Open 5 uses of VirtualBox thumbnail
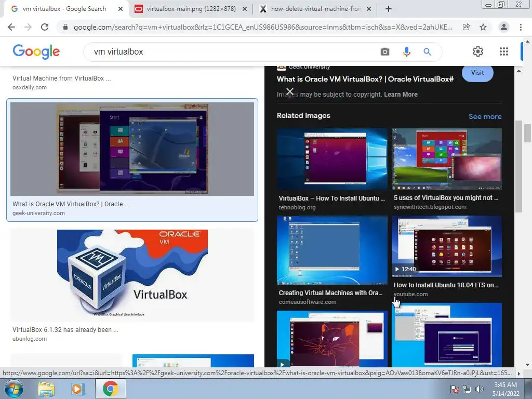Image resolution: width=532 pixels, height=399 pixels. pyautogui.click(x=446, y=159)
